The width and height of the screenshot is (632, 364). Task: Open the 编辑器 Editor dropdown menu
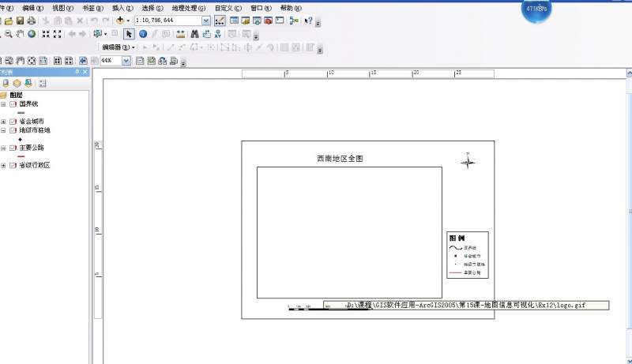tap(118, 47)
